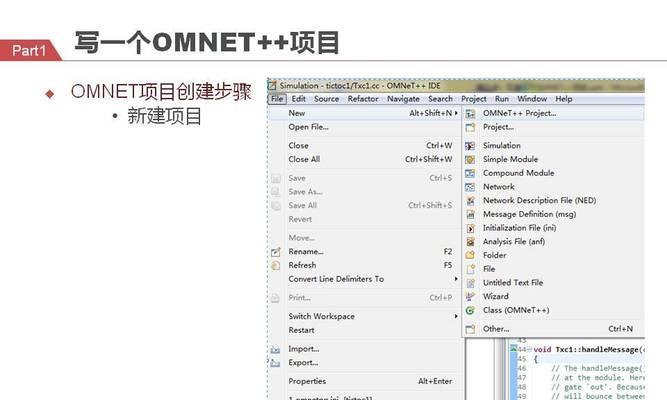Click the Import icon in File menu
The height and width of the screenshot is (400, 667).
(276, 349)
